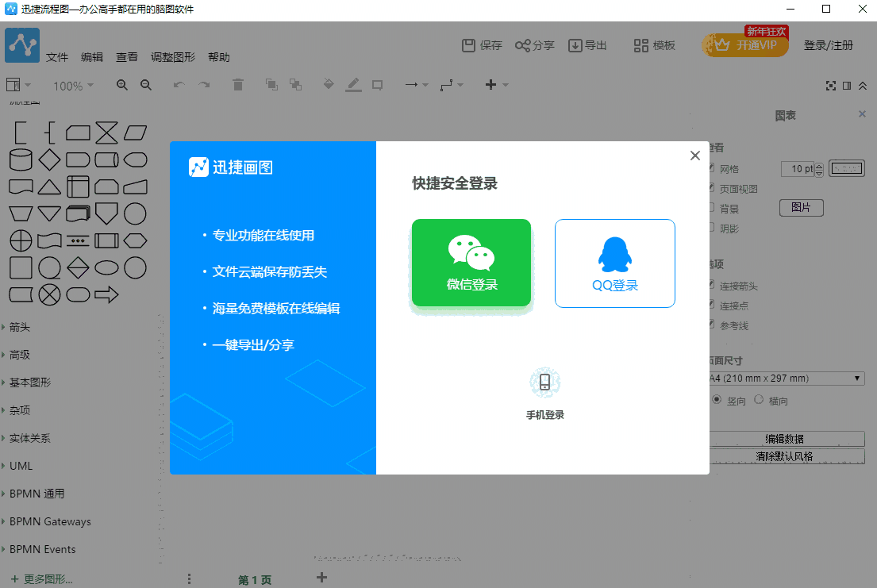Click the 编辑数据 button
This screenshot has height=588, width=877.
(x=786, y=438)
